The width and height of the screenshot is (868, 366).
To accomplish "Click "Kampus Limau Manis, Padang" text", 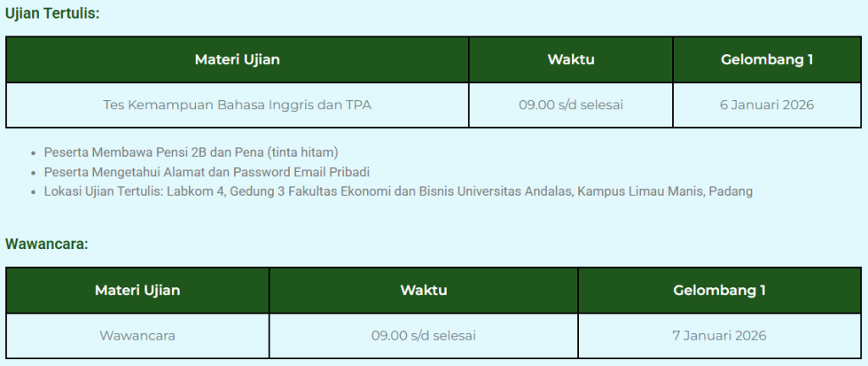I will point(665,191).
